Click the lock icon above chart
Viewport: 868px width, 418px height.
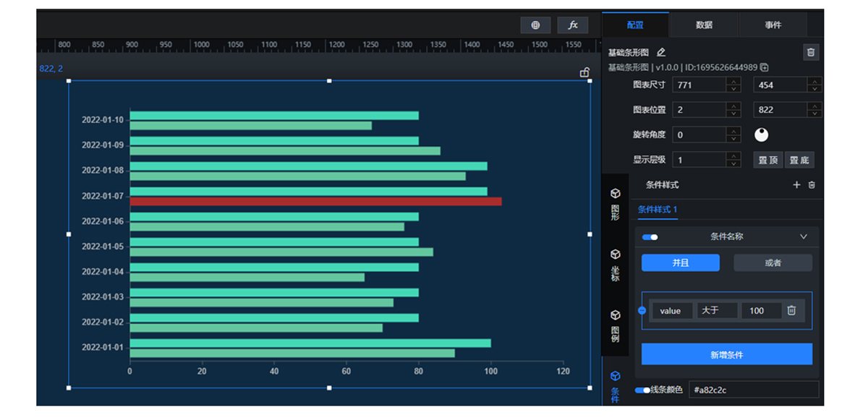pyautogui.click(x=584, y=72)
